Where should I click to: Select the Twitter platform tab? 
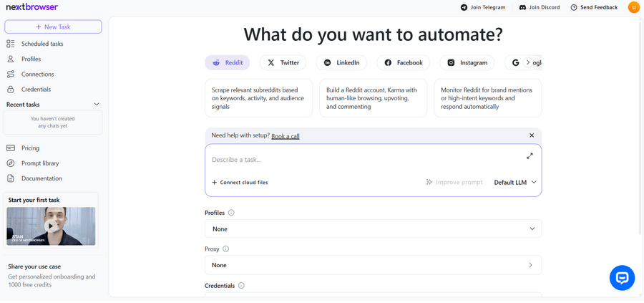(x=283, y=63)
